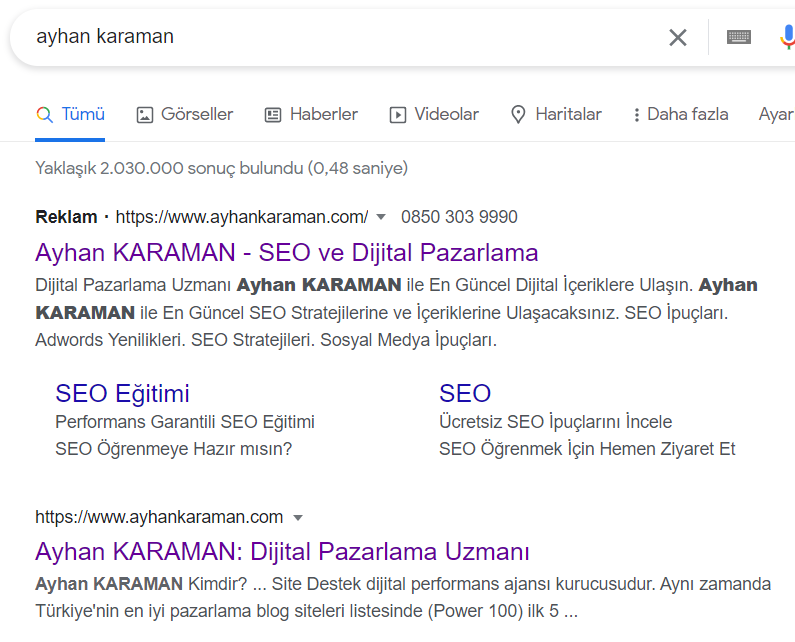Open the Ayarlar settings menu
The image size is (795, 642).
click(x=776, y=115)
